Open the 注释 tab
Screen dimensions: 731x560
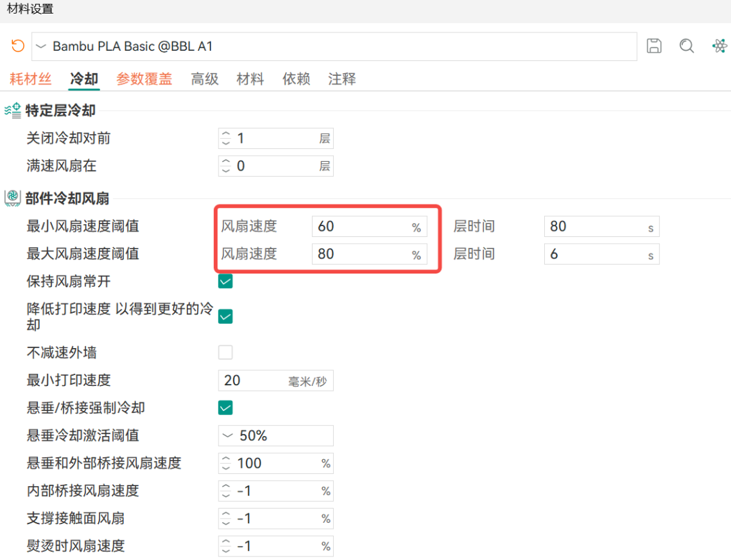click(342, 79)
